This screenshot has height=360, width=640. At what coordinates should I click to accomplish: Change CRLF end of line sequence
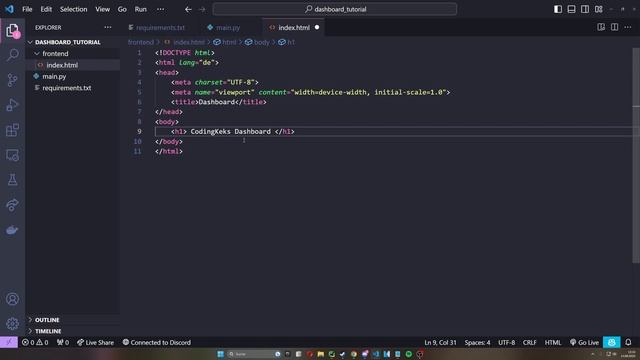[x=529, y=342]
